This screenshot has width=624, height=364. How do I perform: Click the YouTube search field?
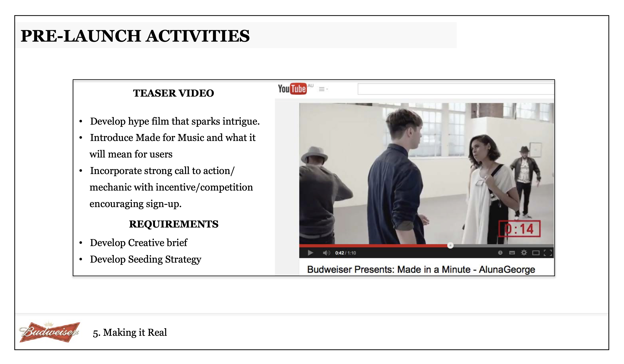pos(456,89)
